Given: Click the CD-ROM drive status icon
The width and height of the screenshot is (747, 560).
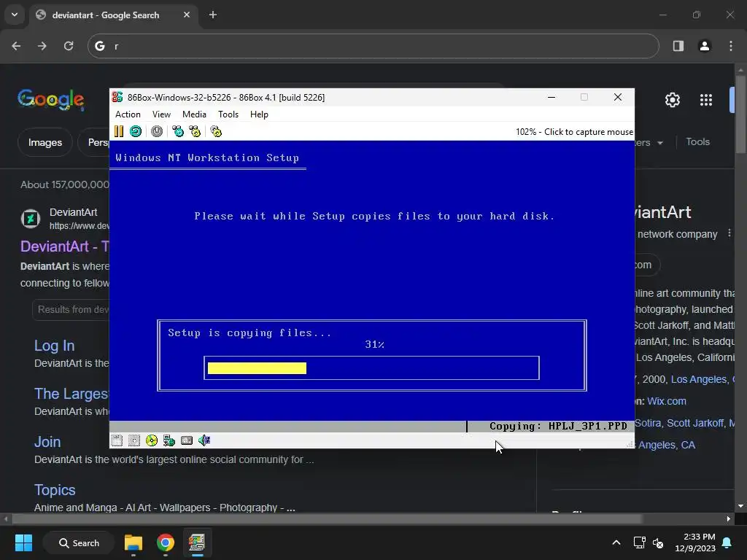Looking at the screenshot, I should (152, 440).
